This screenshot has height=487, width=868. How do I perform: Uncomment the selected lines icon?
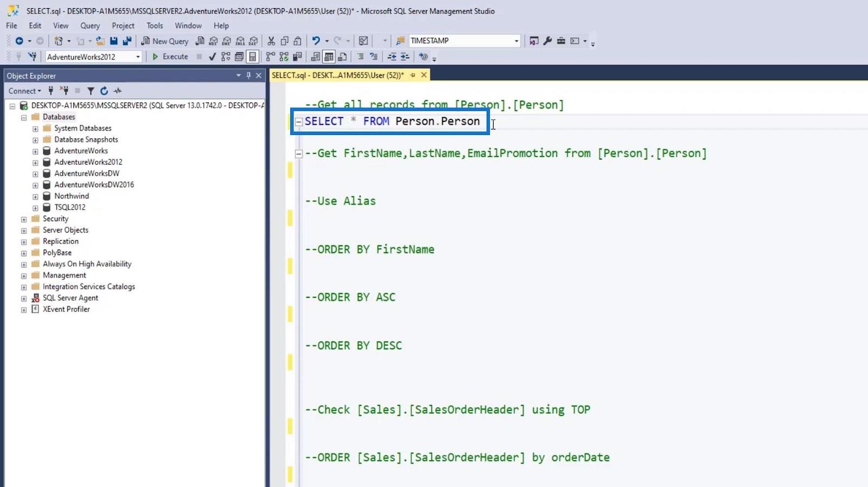(374, 56)
